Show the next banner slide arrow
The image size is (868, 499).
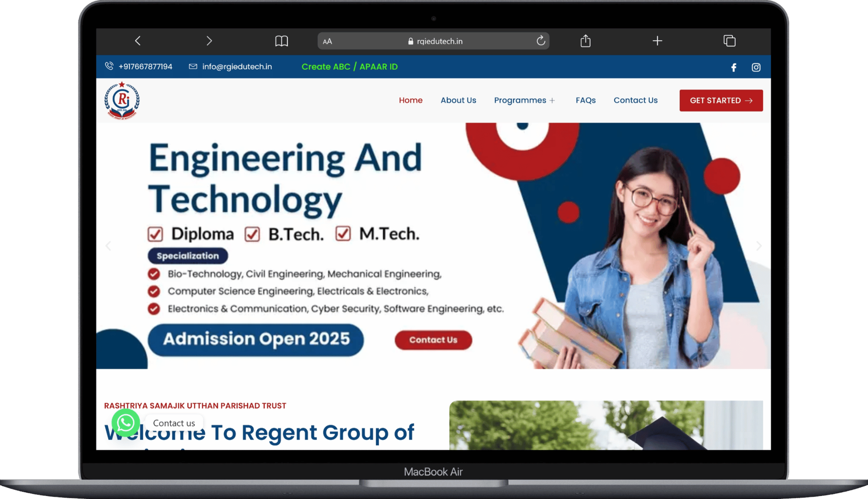759,246
